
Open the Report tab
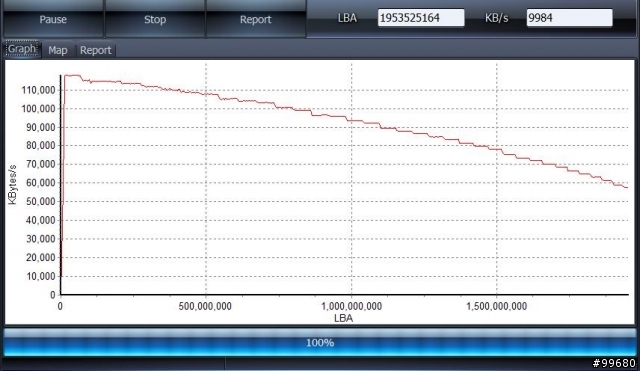click(x=96, y=50)
